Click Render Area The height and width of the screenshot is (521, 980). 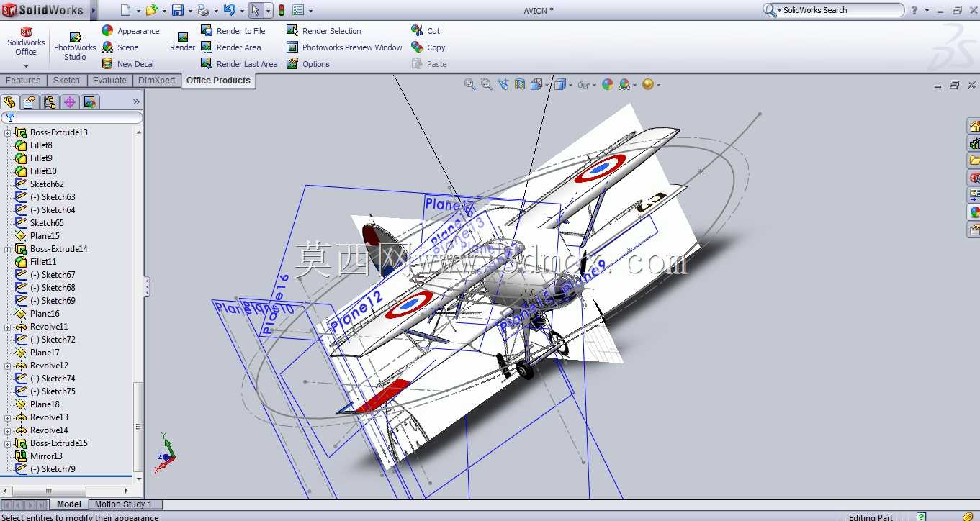coord(230,47)
